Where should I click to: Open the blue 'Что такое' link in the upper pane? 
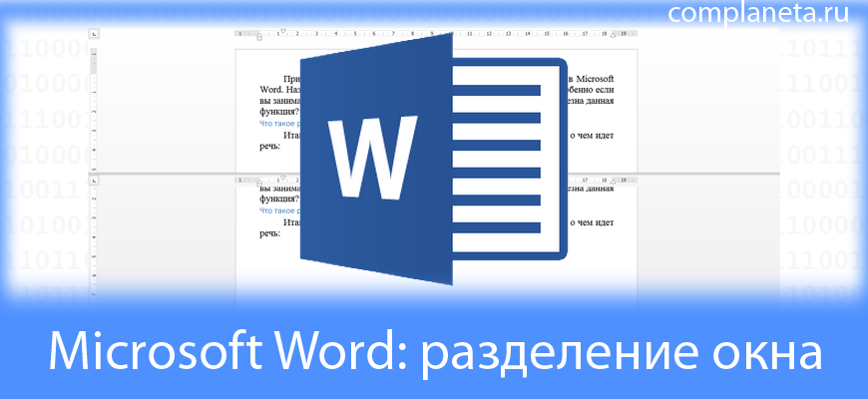279,124
